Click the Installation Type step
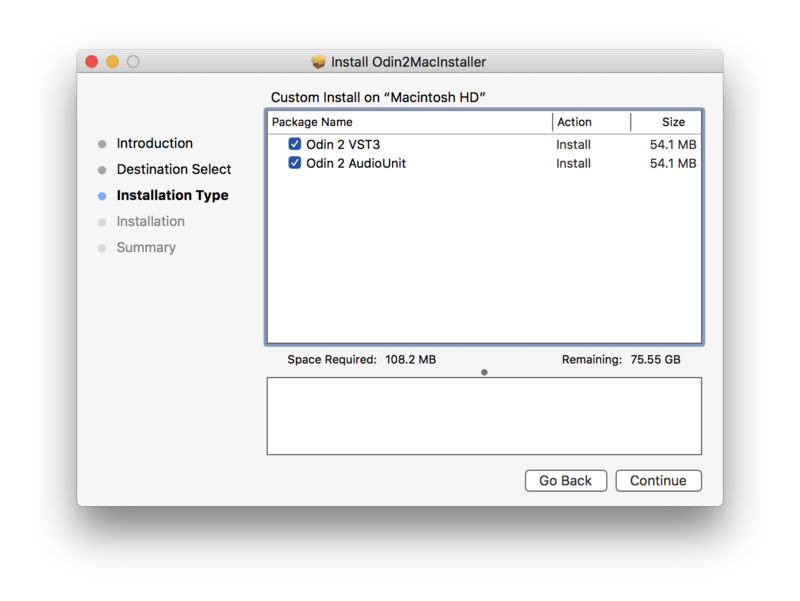The height and width of the screenshot is (601, 800). pos(172,195)
